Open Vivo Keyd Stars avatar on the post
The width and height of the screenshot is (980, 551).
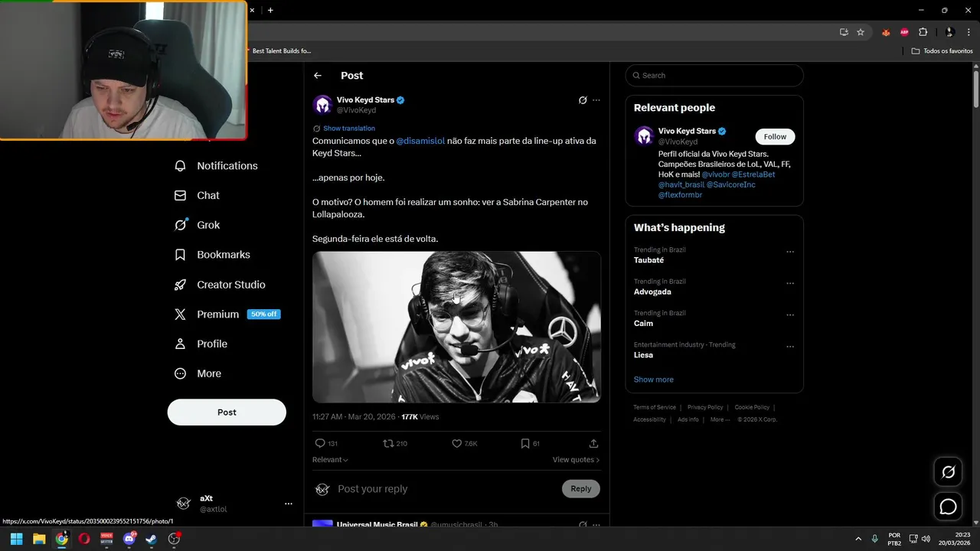pos(323,105)
